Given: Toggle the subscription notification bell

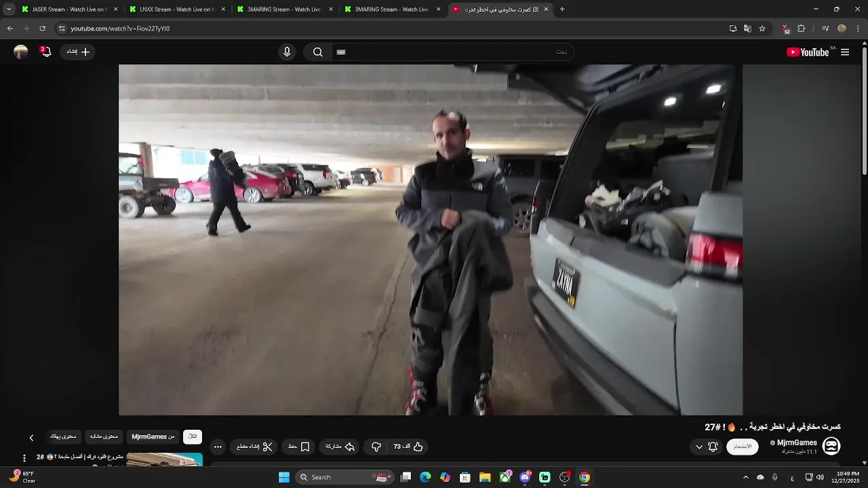Looking at the screenshot, I should click(x=713, y=447).
